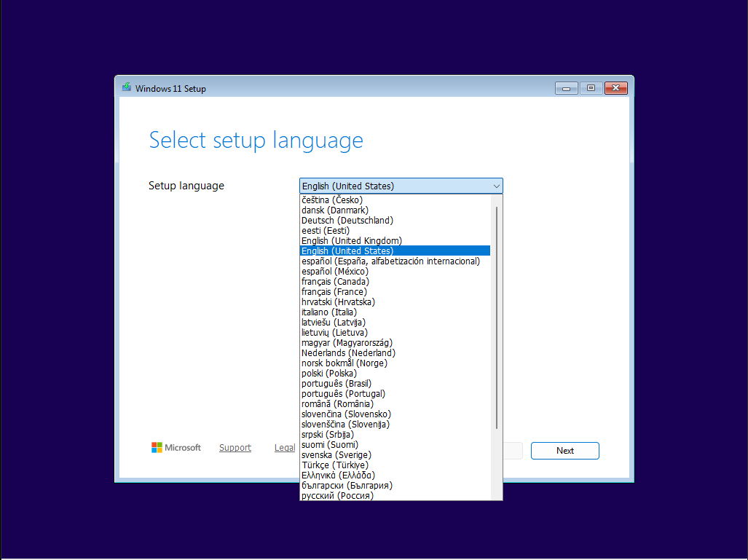Select English (United Kingdom)
The width and height of the screenshot is (748, 560).
tap(395, 241)
